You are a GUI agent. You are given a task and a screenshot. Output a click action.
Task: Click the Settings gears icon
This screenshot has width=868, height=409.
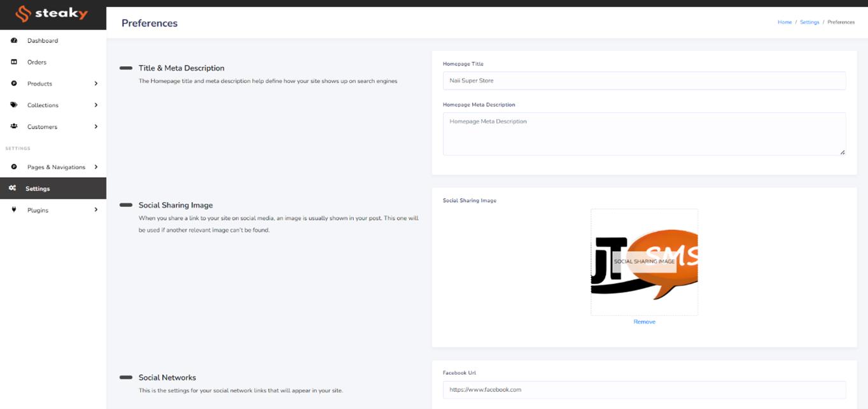coord(12,189)
